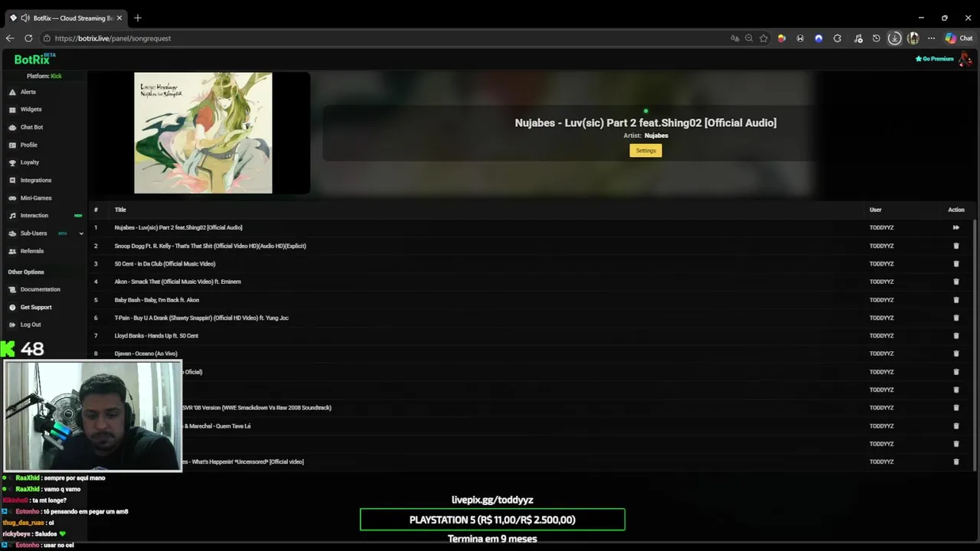Screen dimensions: 980x551
Task: Open the Chat Bot settings
Action: [x=31, y=127]
